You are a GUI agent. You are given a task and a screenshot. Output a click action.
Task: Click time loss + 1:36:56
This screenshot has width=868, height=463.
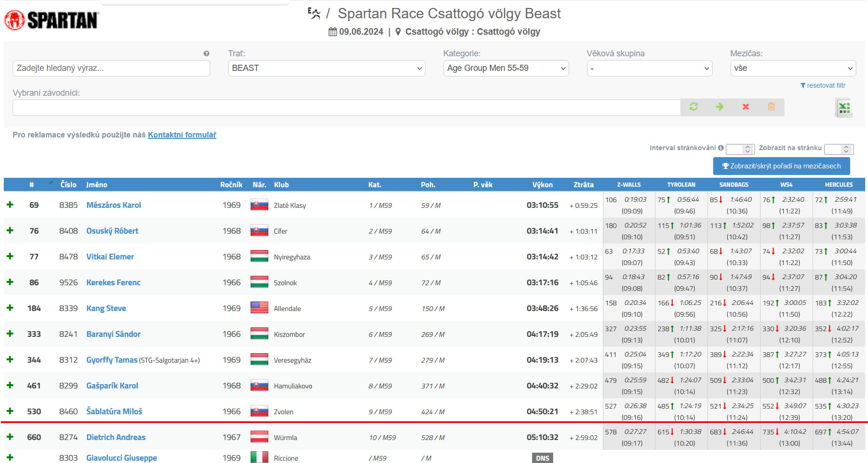pos(584,309)
